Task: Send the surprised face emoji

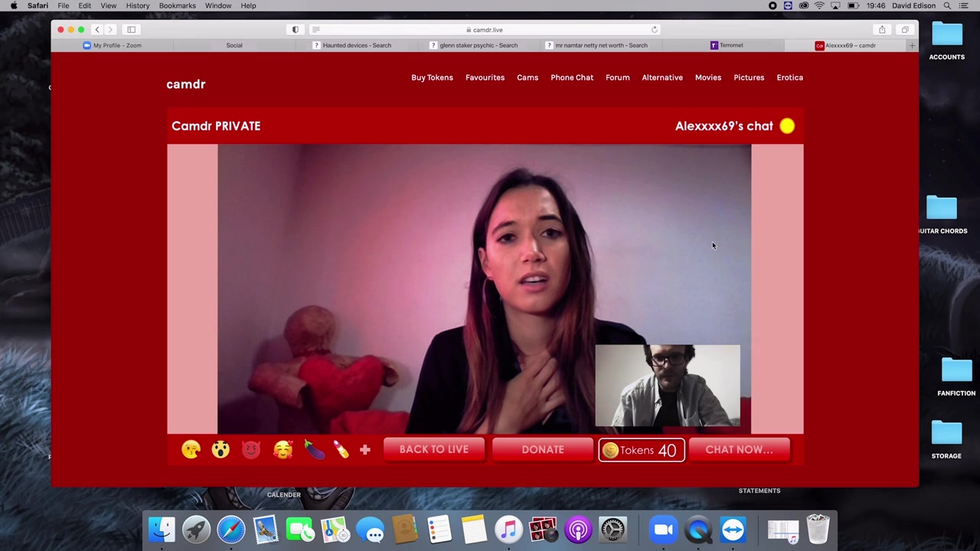Action: tap(220, 450)
